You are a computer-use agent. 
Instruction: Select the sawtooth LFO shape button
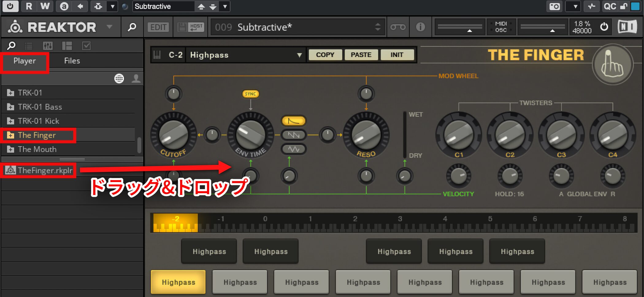coord(293,135)
